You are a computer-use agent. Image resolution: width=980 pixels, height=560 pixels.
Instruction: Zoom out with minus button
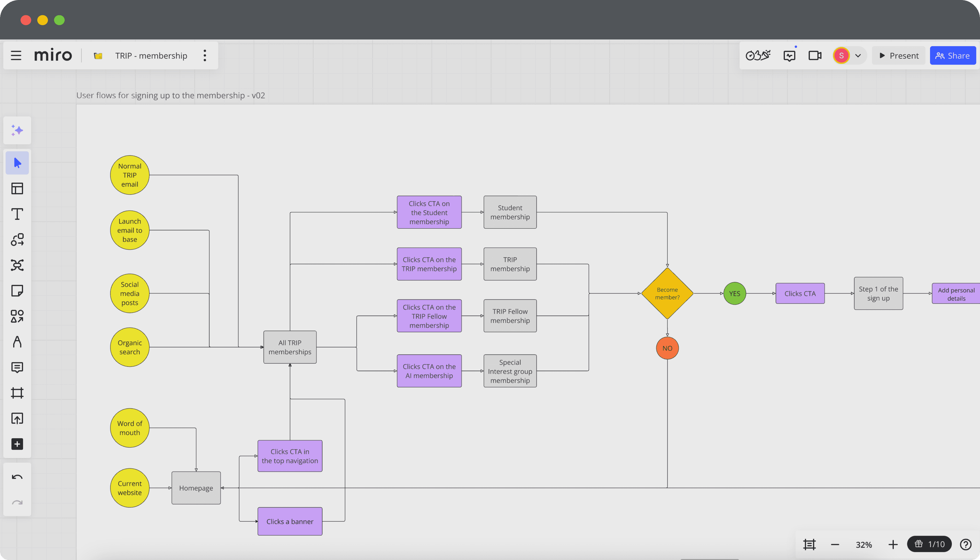[x=835, y=545]
